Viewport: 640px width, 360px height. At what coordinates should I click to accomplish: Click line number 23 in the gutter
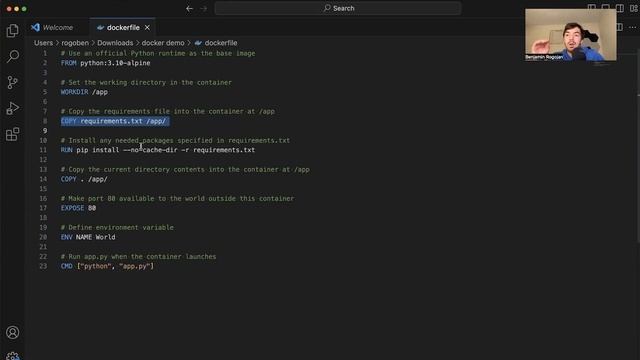coord(43,266)
